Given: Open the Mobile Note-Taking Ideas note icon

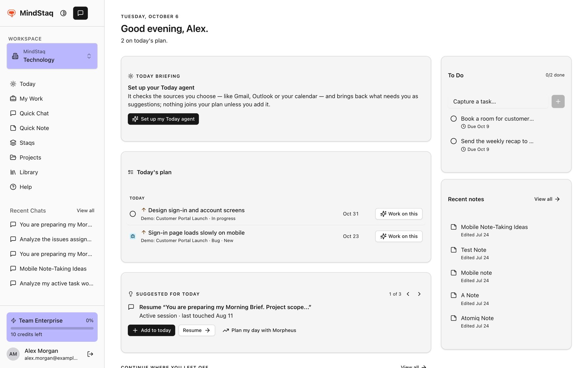Looking at the screenshot, I should pos(453,227).
